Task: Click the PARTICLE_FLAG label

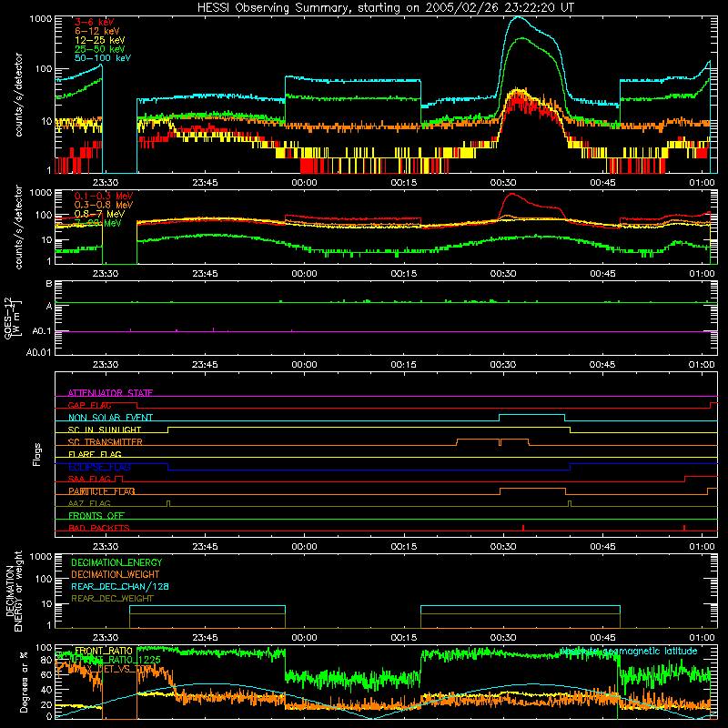Action: [x=102, y=491]
